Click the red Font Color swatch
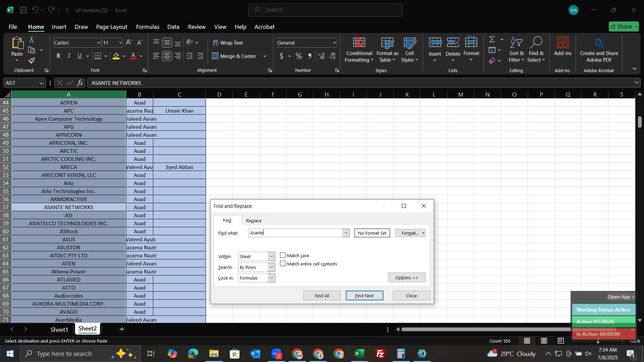644x362 pixels. [133, 56]
